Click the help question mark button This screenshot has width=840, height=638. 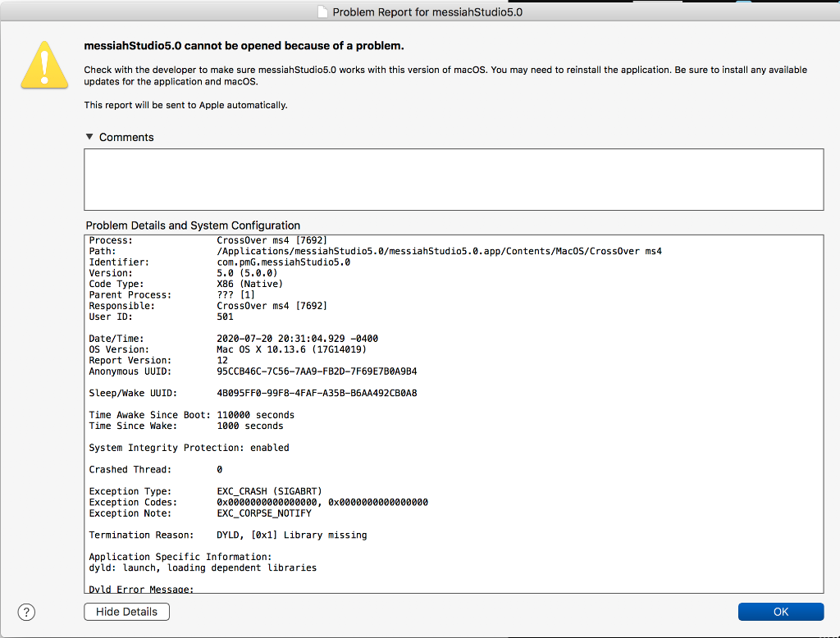(x=26, y=612)
